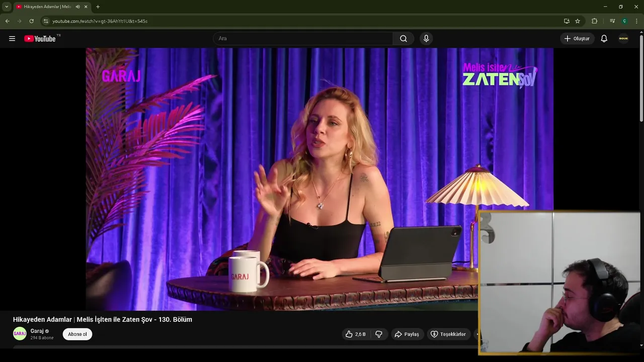
Task: Open the Teşekkürler thanks button
Action: click(x=448, y=334)
